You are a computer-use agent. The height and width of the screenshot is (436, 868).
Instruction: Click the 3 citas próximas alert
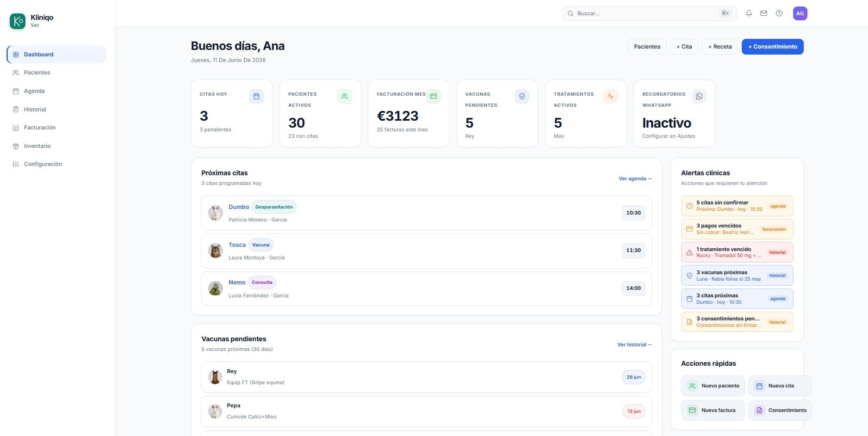click(737, 299)
